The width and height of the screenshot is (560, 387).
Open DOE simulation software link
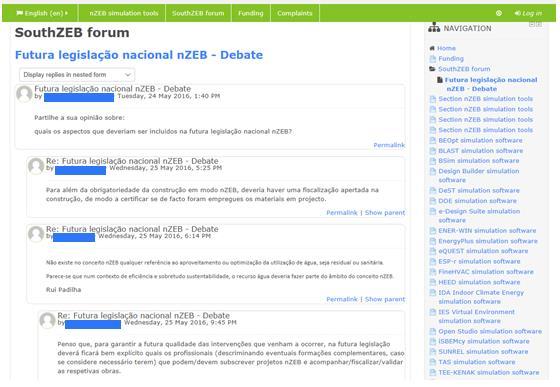coord(478,201)
